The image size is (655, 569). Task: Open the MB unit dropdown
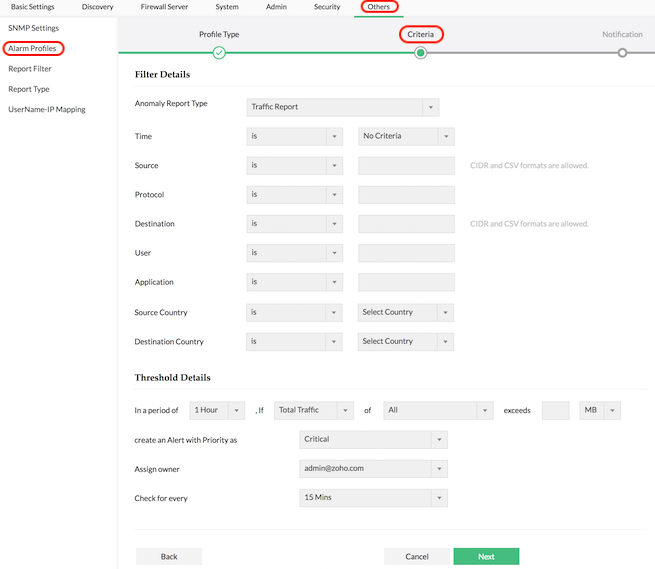coord(600,410)
